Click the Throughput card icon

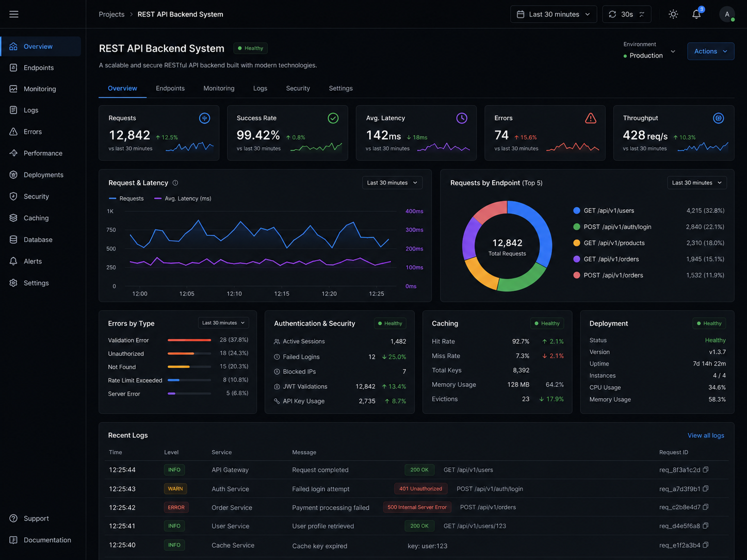[x=719, y=118]
